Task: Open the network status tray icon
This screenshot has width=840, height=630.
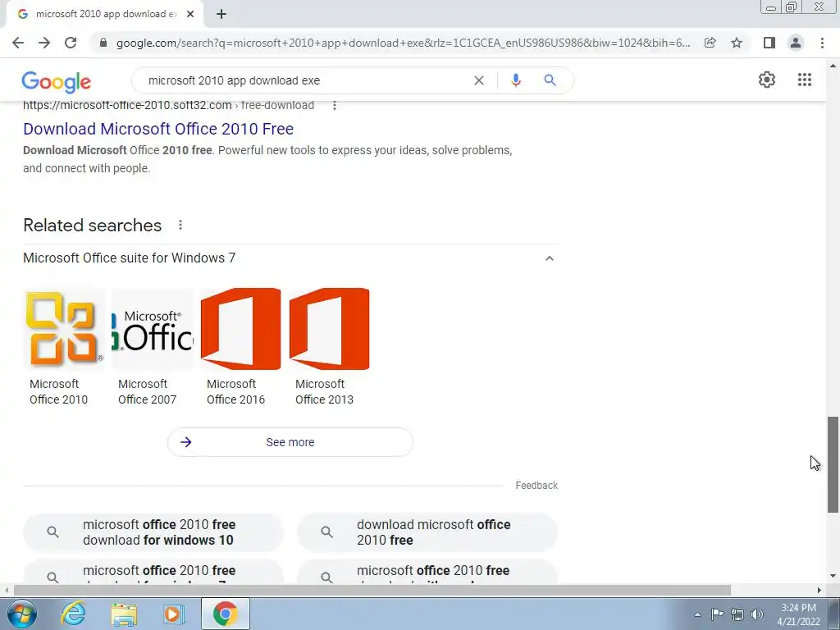Action: [x=737, y=614]
